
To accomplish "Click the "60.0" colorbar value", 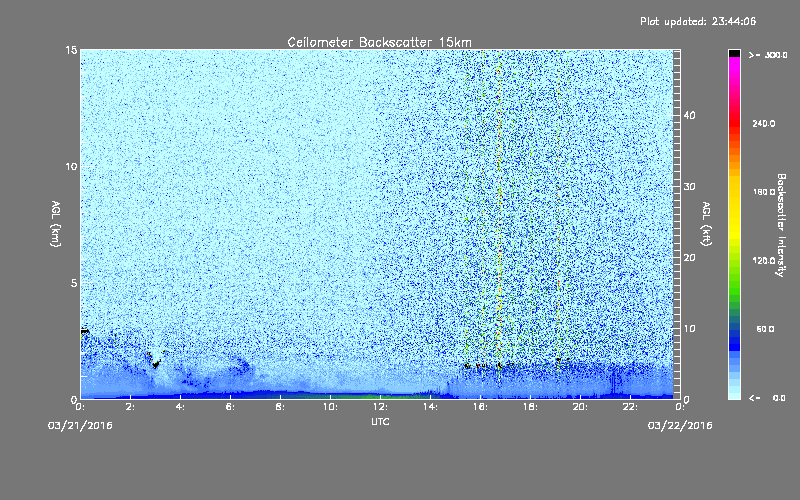I will (x=765, y=329).
